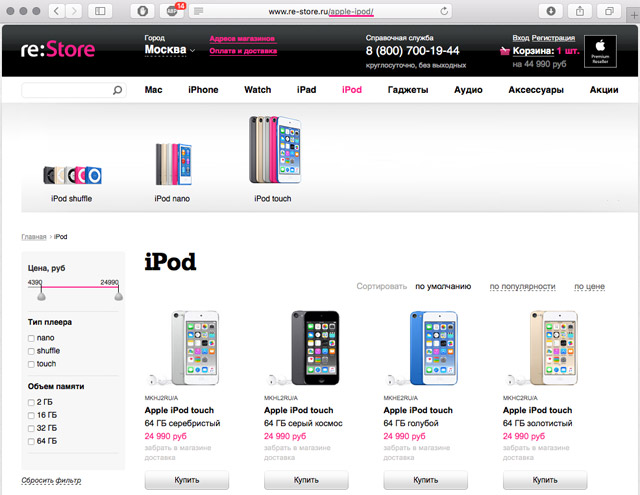The height and width of the screenshot is (495, 640).
Task: Click Главная breadcrumb link
Action: pos(33,237)
